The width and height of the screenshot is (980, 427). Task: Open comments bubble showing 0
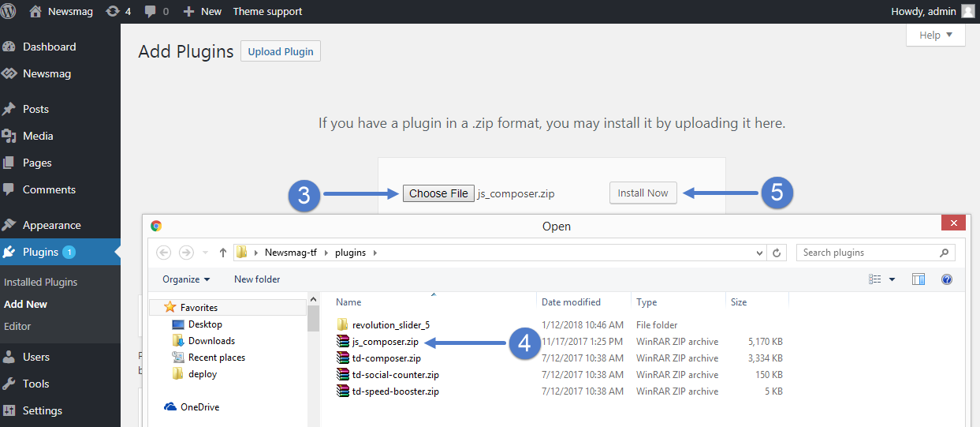click(156, 11)
